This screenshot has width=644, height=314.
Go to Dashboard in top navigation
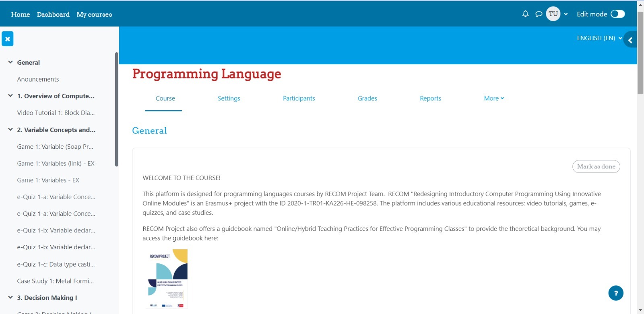(x=53, y=14)
